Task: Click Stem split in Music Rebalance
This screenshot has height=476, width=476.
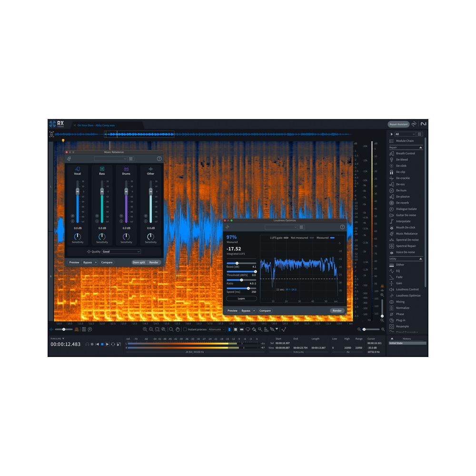Action: [x=139, y=262]
